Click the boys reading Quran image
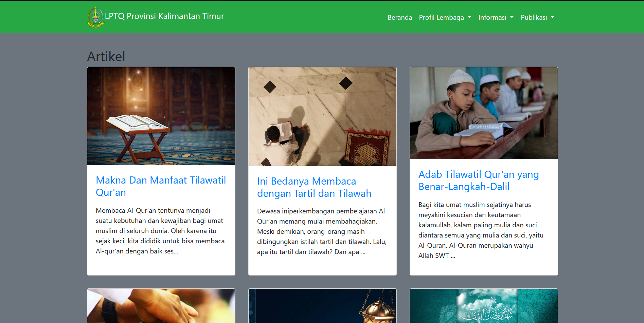 point(484,113)
